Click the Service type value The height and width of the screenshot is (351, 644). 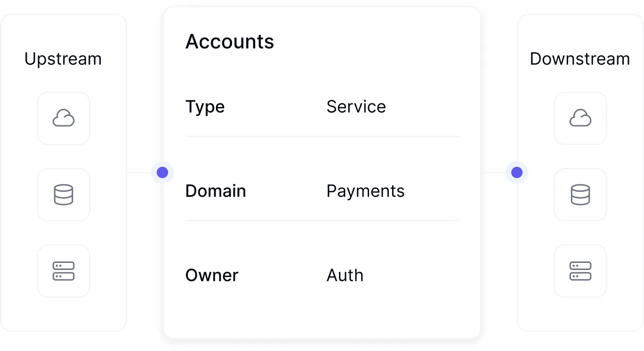[x=356, y=107]
